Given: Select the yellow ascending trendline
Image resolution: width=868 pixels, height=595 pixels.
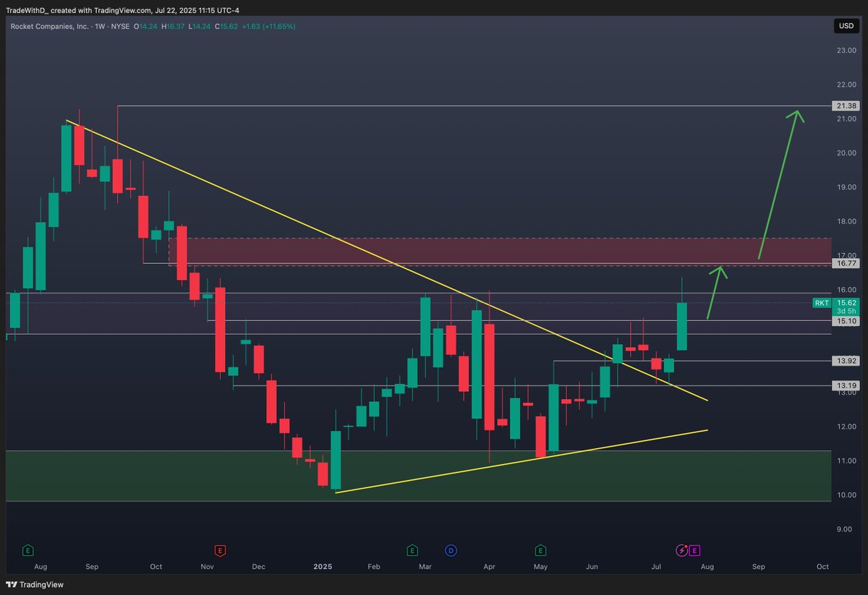Looking at the screenshot, I should point(521,462).
